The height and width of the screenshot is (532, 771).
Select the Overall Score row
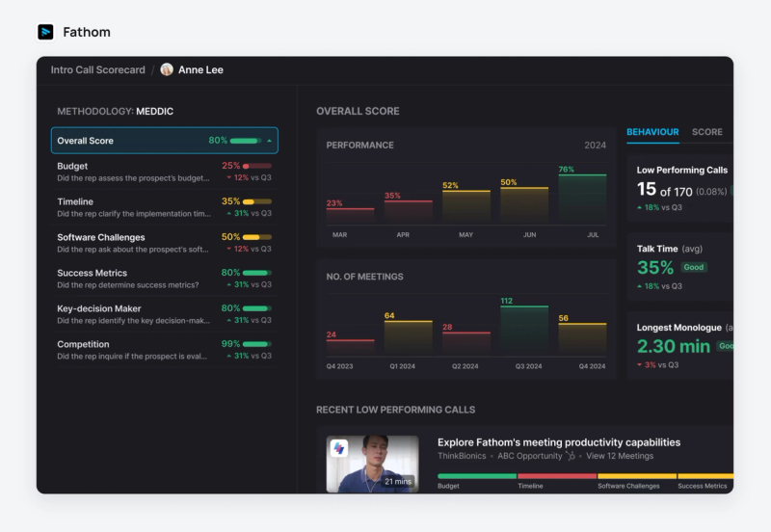tap(164, 141)
